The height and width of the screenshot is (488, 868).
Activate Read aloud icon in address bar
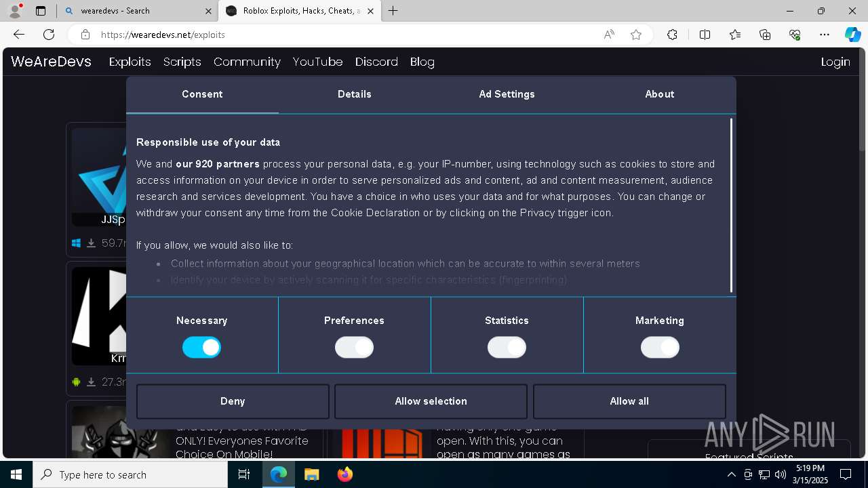[x=609, y=35]
